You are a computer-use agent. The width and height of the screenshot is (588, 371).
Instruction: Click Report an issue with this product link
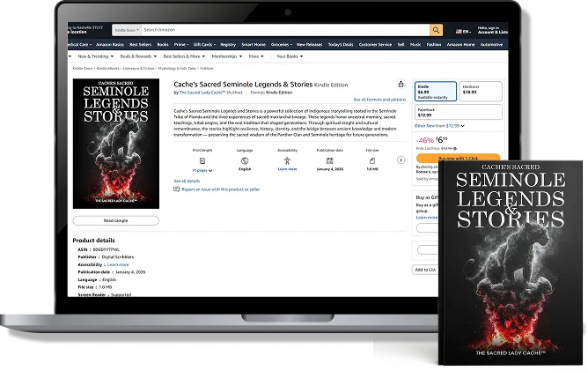[x=220, y=189]
